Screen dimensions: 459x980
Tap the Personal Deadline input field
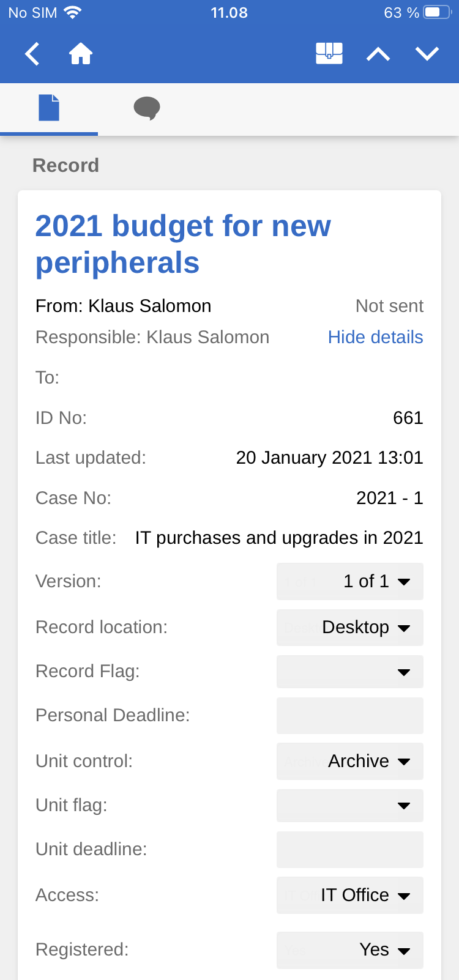(x=349, y=716)
